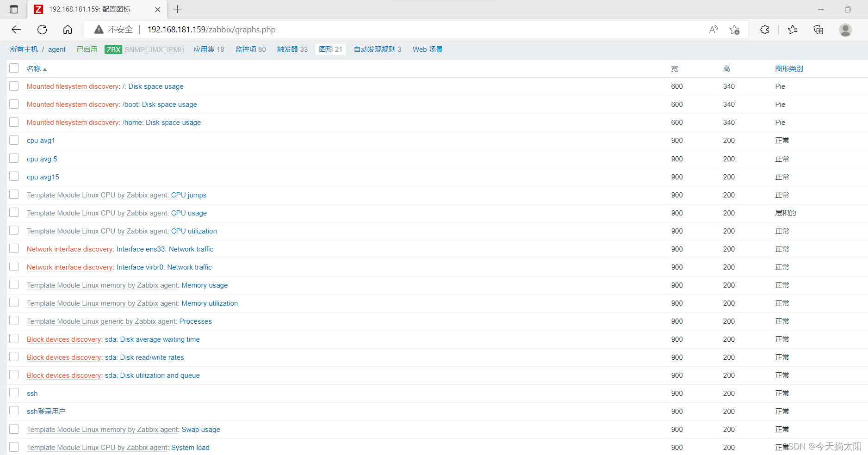Viewport: 868px width, 455px height.
Task: Tick checkbox for cpu avg 5
Action: (14, 158)
